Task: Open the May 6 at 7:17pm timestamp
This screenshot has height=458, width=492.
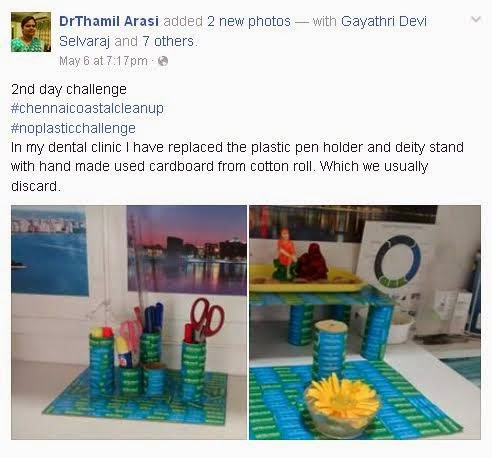Action: pyautogui.click(x=103, y=61)
